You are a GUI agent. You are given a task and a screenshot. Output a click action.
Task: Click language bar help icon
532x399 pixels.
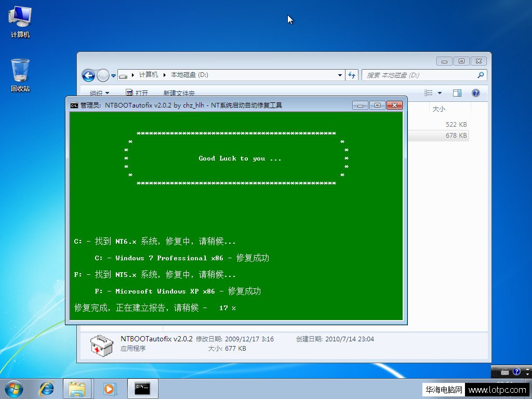pos(516,371)
